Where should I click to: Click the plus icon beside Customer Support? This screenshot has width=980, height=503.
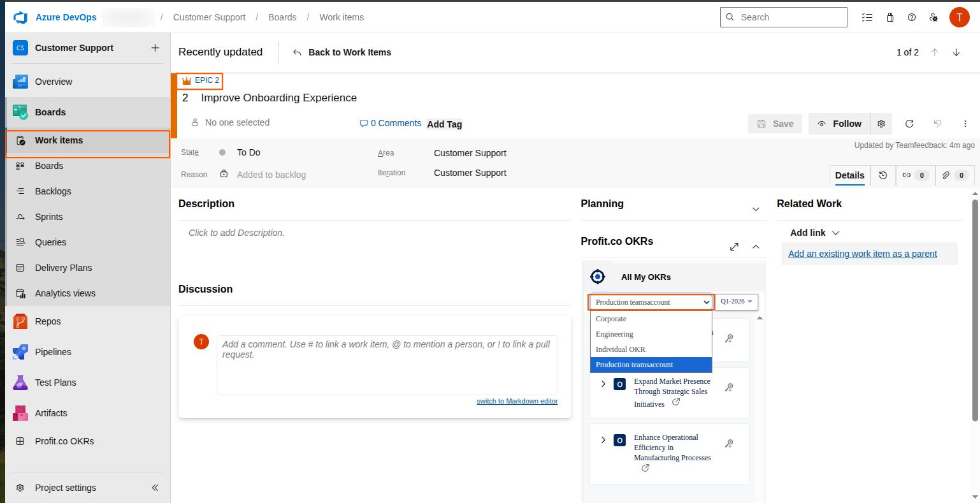(155, 48)
